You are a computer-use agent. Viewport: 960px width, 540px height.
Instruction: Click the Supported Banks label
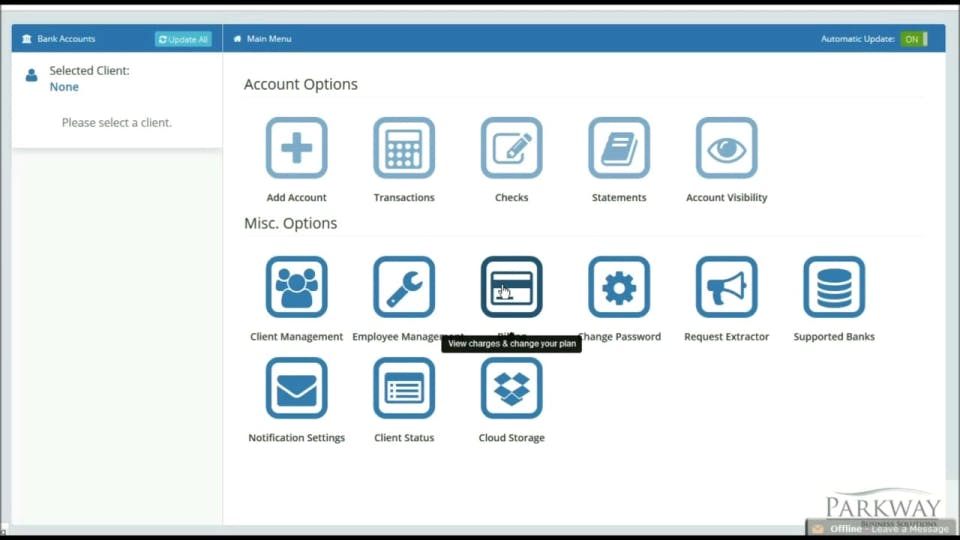pyautogui.click(x=834, y=336)
